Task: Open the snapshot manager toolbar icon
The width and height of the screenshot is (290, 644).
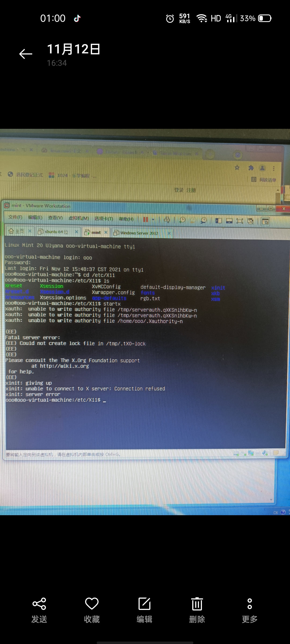Action: click(x=204, y=221)
